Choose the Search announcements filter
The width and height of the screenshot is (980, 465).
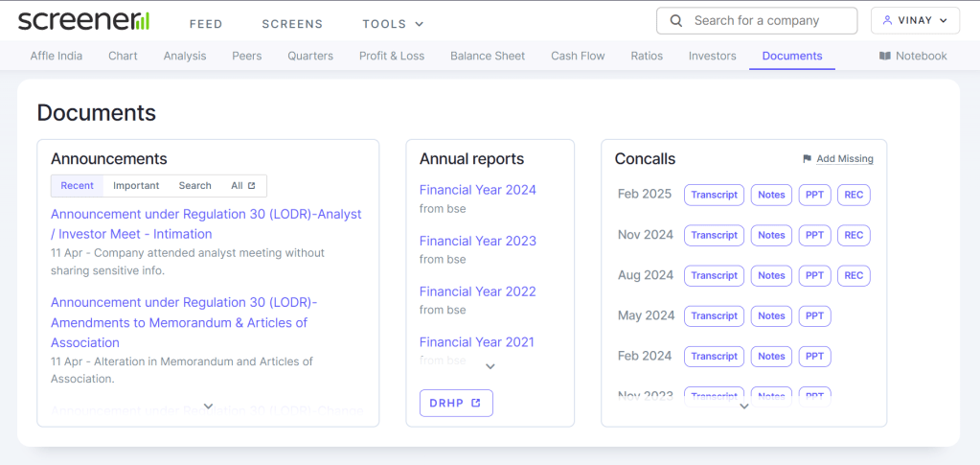(194, 186)
